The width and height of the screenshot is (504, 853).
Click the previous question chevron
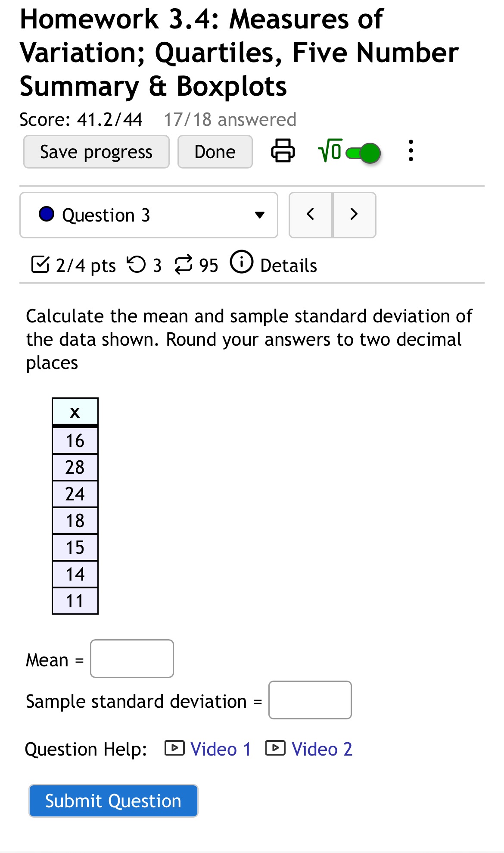311,214
